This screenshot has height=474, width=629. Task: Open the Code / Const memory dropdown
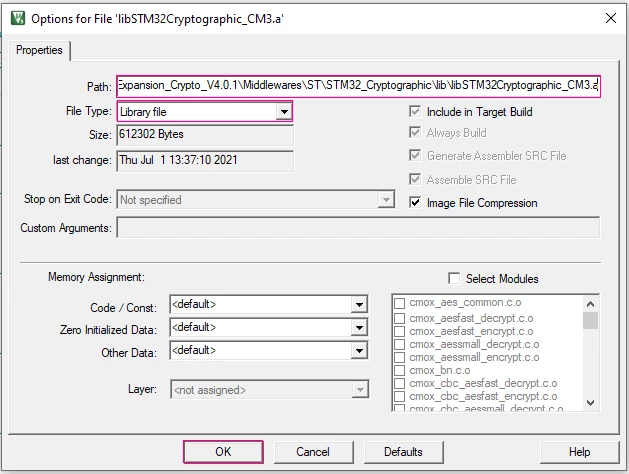[x=359, y=305]
